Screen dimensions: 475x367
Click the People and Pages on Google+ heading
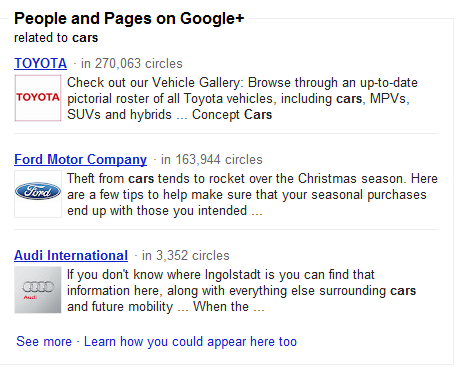pyautogui.click(x=129, y=18)
